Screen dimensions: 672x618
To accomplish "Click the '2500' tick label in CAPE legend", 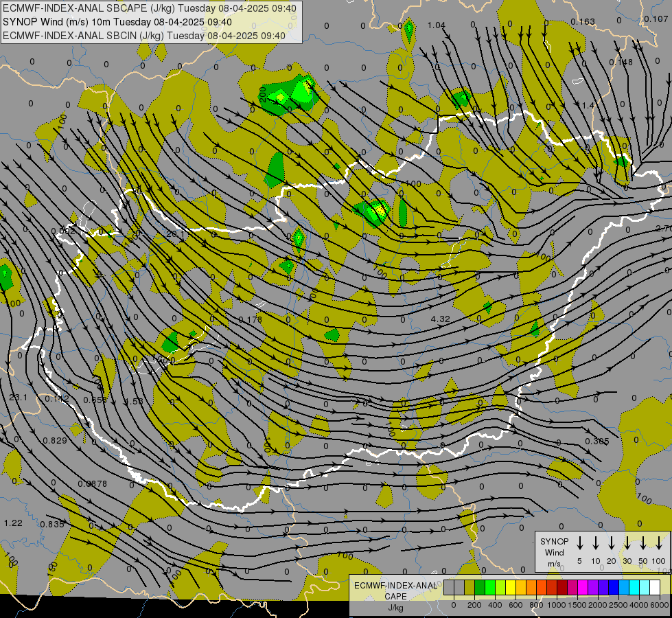I will point(618,605).
